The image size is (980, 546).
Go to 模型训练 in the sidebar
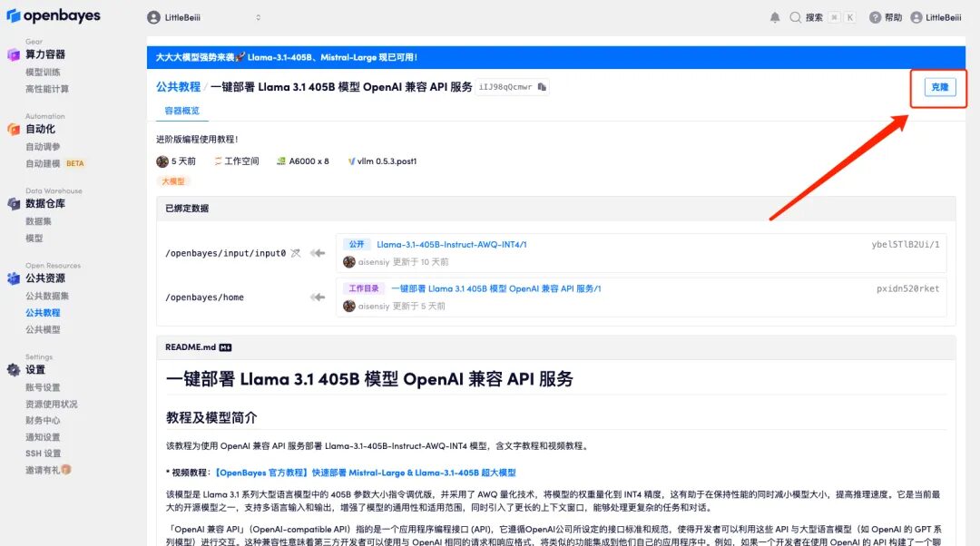click(x=43, y=72)
